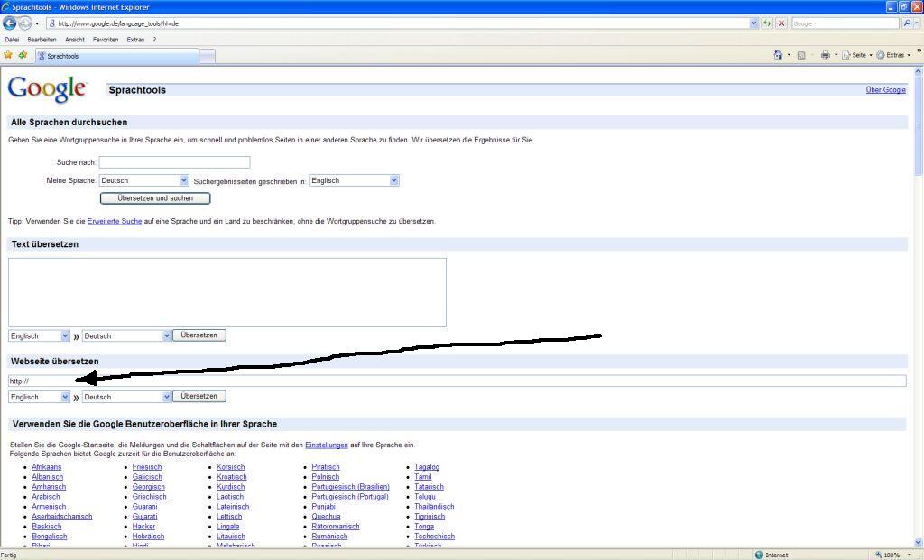Click the Print icon in the toolbar
The height and width of the screenshot is (560, 924).
(825, 55)
